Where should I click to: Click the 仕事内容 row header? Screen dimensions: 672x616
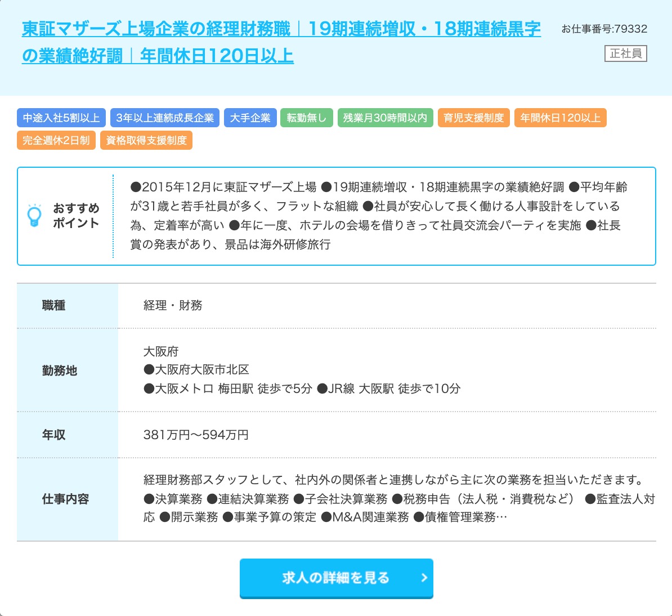66,499
